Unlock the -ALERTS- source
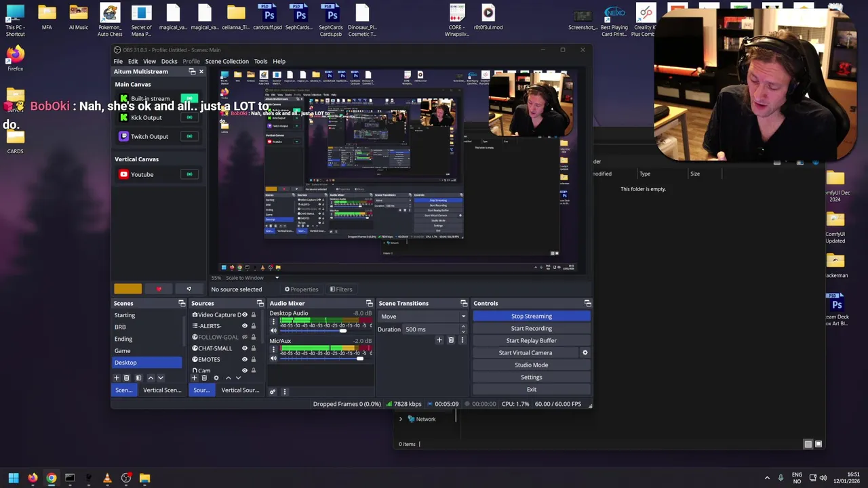The width and height of the screenshot is (868, 488). (x=254, y=326)
